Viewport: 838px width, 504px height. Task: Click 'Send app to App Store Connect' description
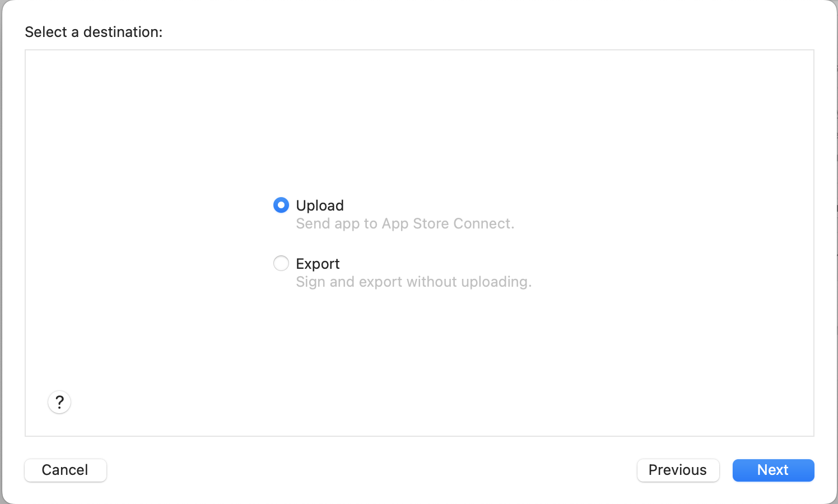click(x=405, y=223)
